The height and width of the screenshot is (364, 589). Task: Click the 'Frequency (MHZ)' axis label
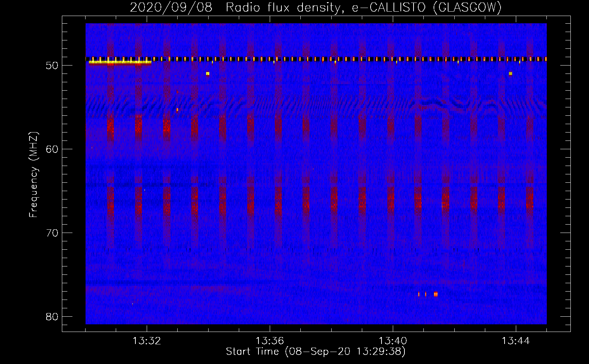click(33, 175)
